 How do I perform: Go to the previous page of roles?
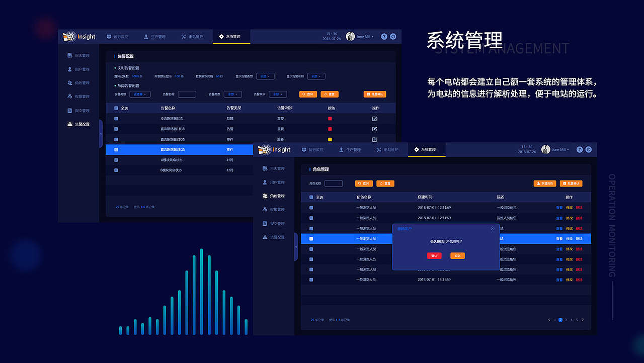[x=549, y=320]
